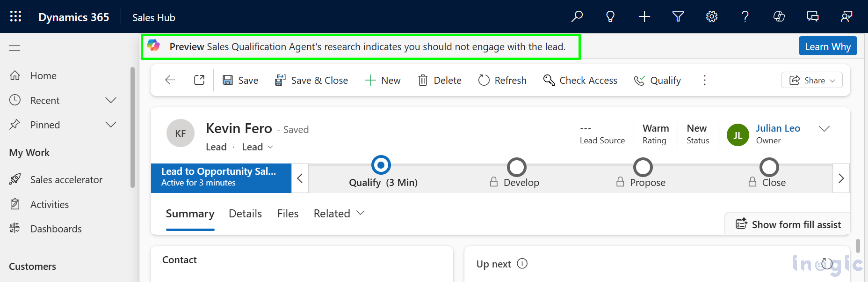Open the help question mark

click(x=745, y=17)
